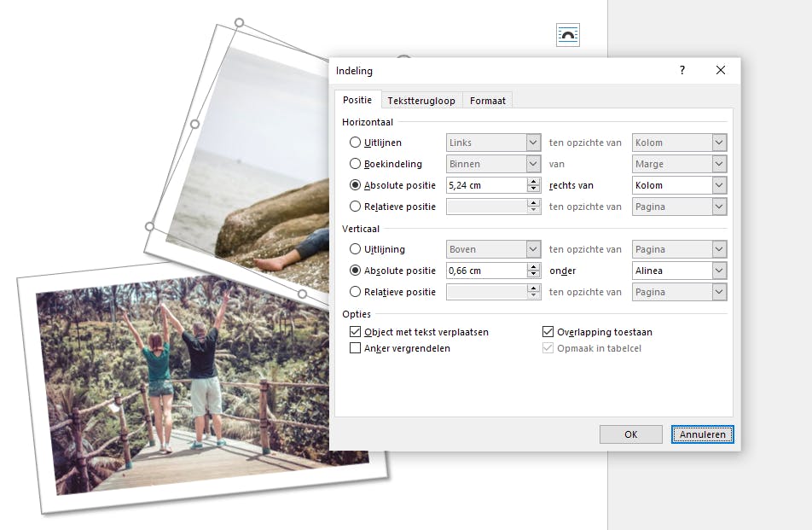Increase the 0,66 cm vertical position value

coord(533,266)
